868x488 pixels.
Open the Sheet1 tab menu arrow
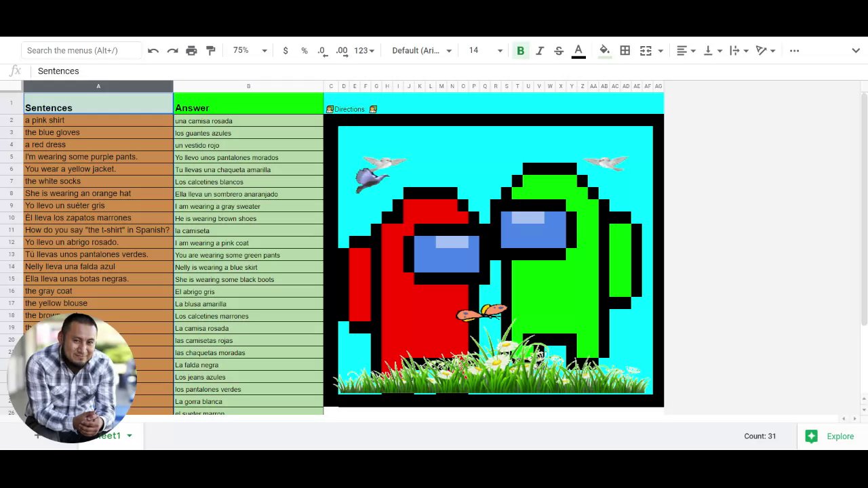click(x=129, y=436)
